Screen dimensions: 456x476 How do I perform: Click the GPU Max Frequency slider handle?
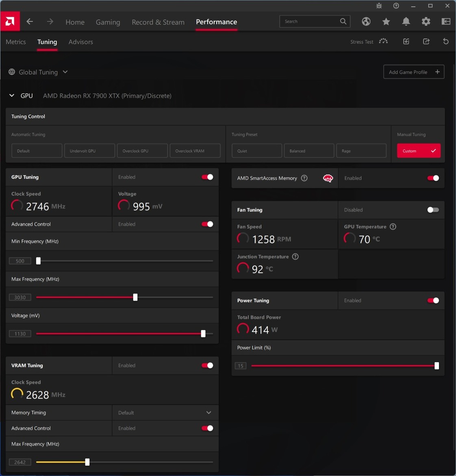pos(135,297)
